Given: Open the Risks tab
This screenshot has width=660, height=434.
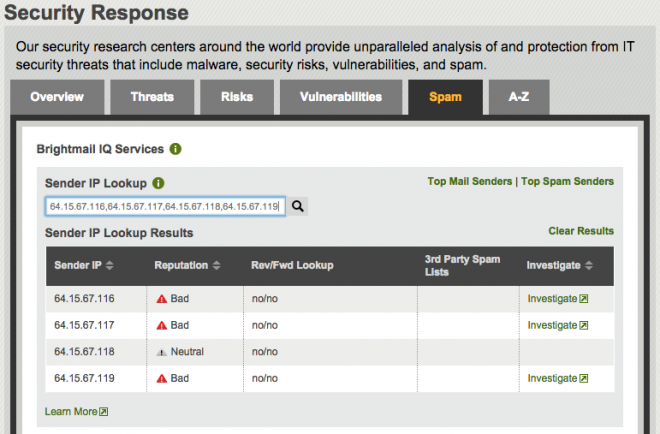Looking at the screenshot, I should tap(237, 97).
